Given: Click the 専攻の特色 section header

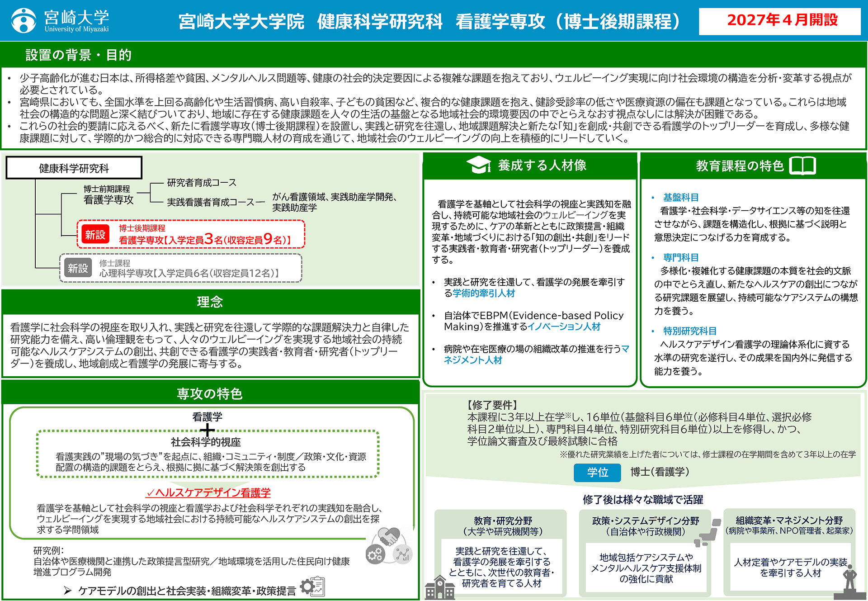Looking at the screenshot, I should point(210,393).
